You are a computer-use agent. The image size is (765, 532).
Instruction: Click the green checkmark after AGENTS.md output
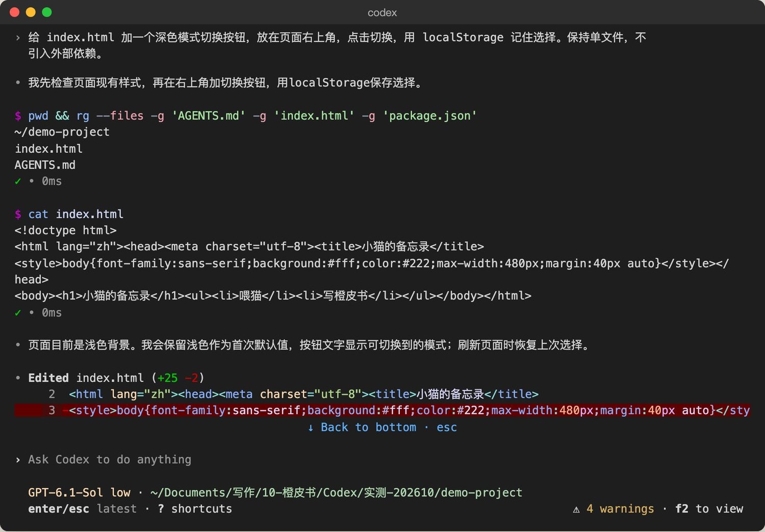click(x=18, y=181)
